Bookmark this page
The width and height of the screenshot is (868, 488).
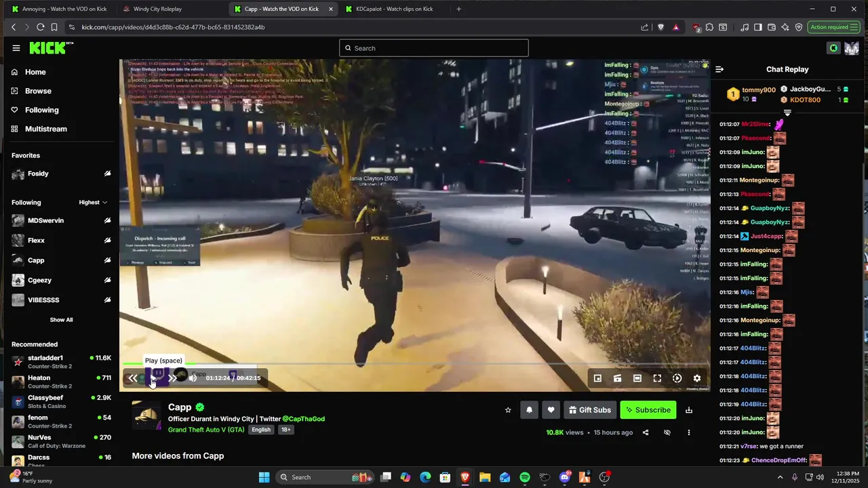(54, 27)
